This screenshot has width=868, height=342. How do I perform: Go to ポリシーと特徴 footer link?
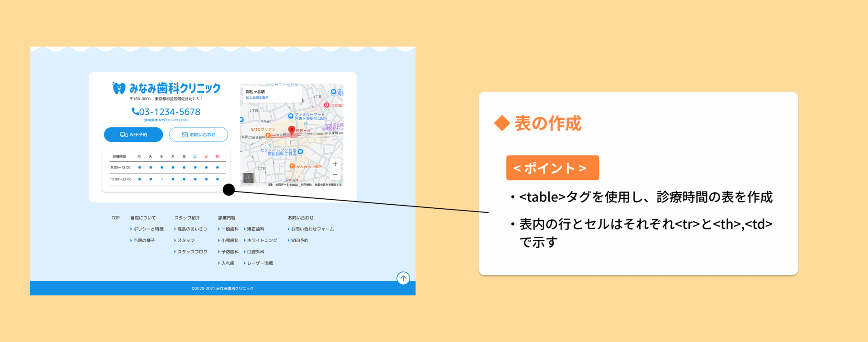[x=148, y=229]
